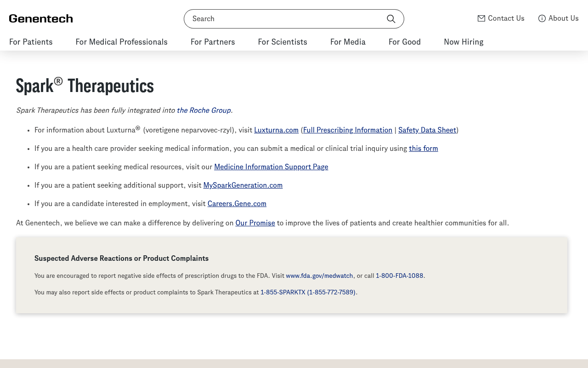Open Full Prescribing Information link
588x368 pixels.
(348, 130)
